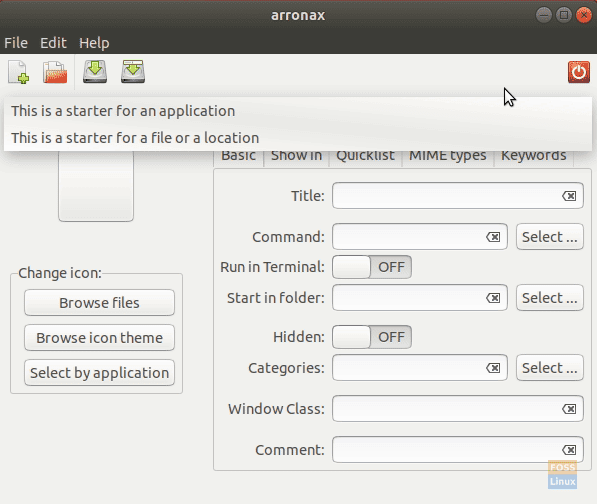Open the Help menu
The height and width of the screenshot is (504, 597).
[x=94, y=43]
